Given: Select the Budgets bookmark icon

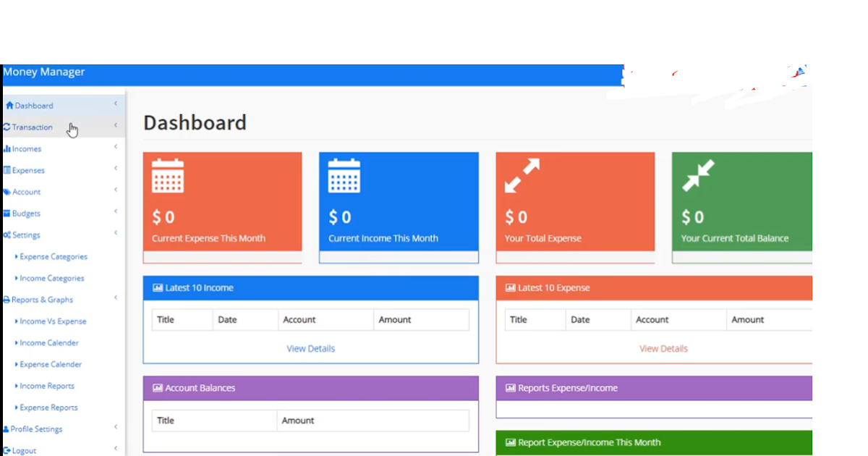Looking at the screenshot, I should tap(7, 213).
